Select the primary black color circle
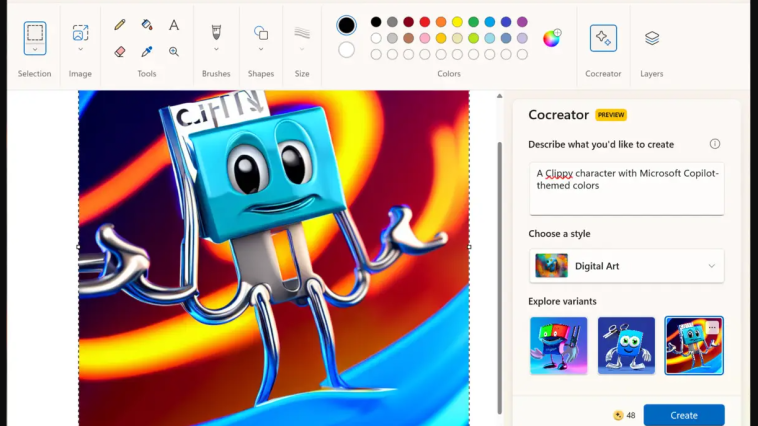 346,25
